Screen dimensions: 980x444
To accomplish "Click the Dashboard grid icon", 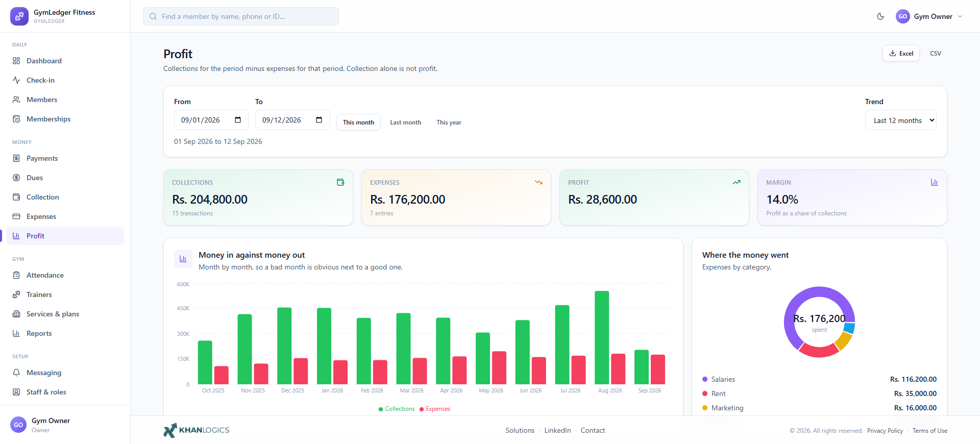I will (16, 61).
